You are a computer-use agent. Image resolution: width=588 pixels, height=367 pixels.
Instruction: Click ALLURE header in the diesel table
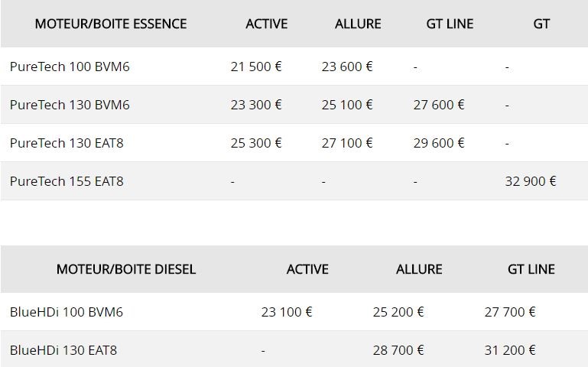[419, 269]
